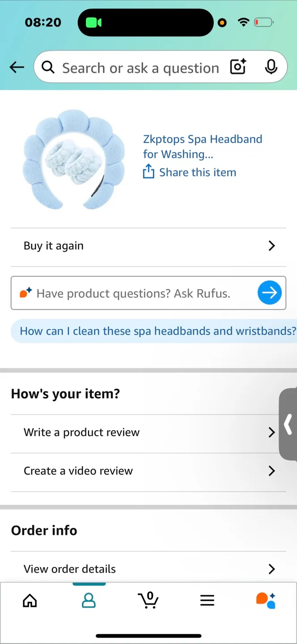Tap Share this item link
297x644 pixels.
click(x=198, y=172)
